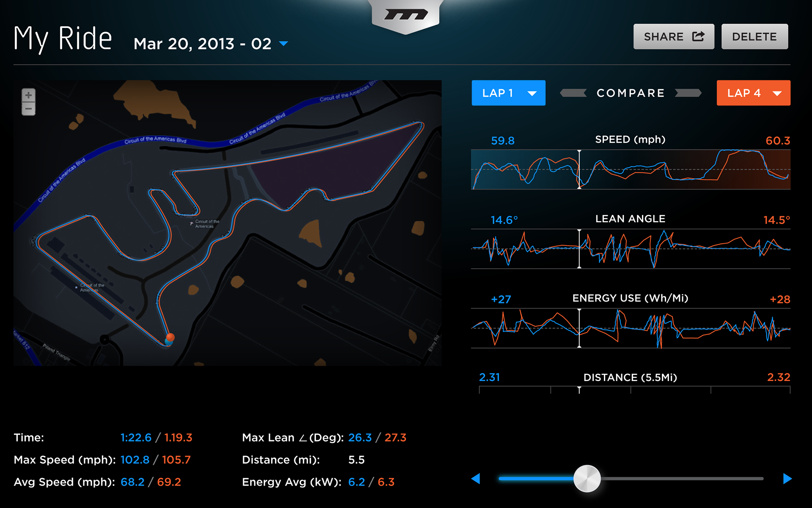Click the orange distance value 2.32

[779, 377]
